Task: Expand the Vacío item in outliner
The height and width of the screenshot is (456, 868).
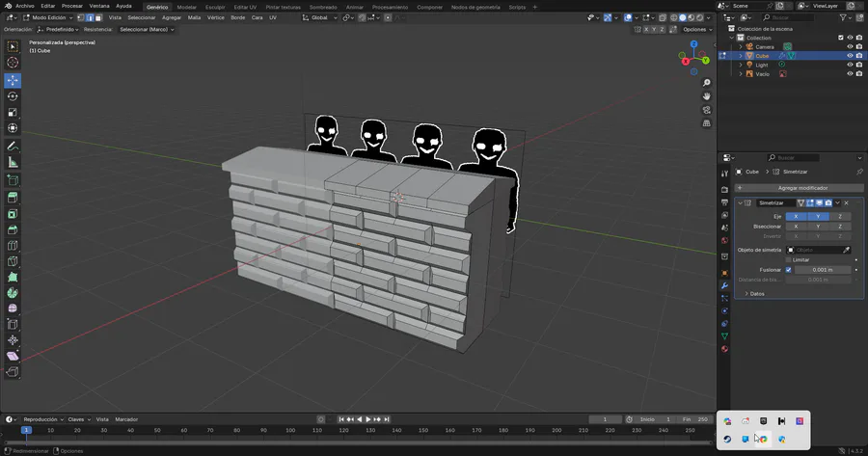Action: point(741,74)
